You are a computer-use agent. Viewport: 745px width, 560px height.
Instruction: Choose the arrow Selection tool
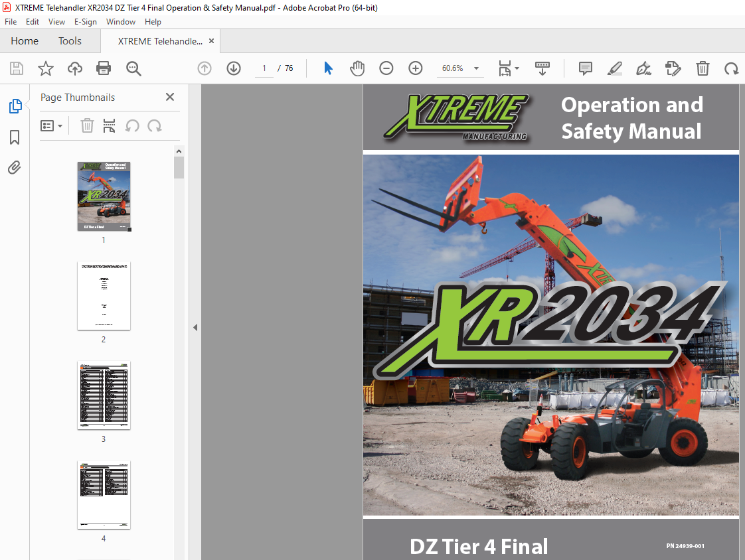pos(328,68)
